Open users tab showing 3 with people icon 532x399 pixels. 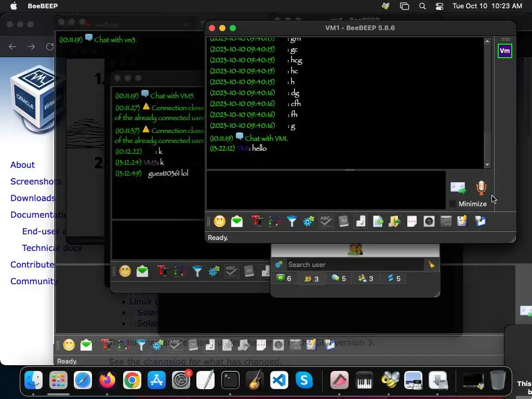[311, 278]
